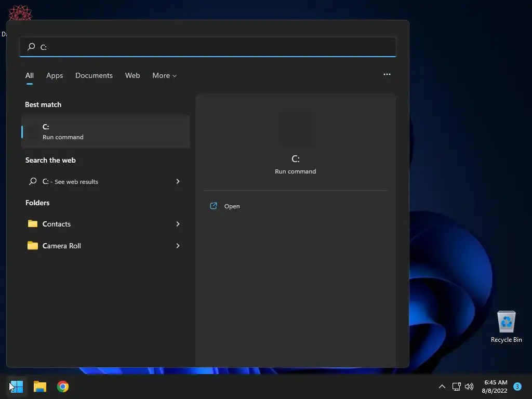Switch to the Web tab

pos(132,75)
